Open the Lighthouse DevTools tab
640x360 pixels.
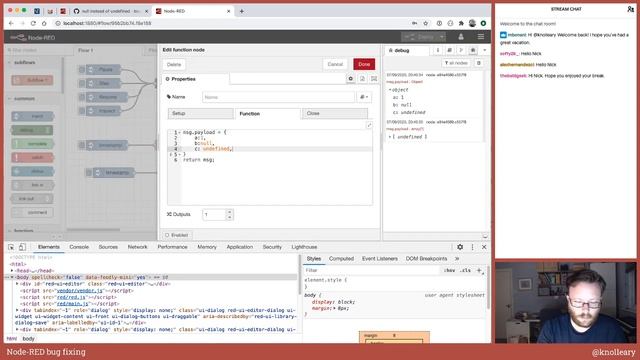tap(304, 247)
